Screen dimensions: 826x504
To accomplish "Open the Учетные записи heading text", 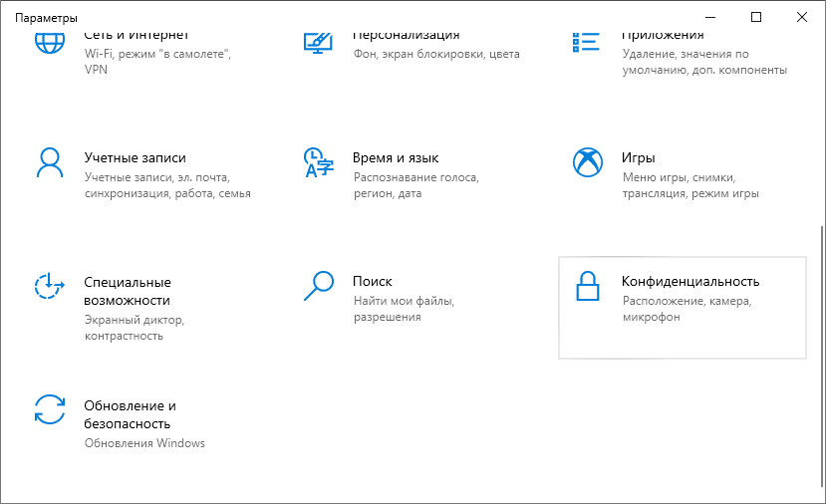I will (x=135, y=157).
